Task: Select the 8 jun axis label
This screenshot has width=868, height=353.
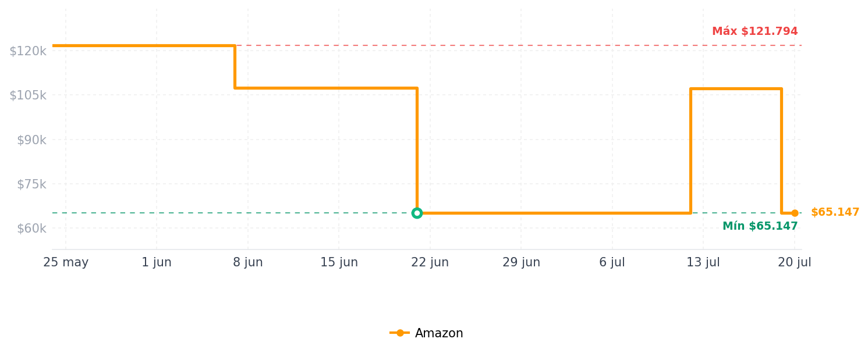Action: 248,262
